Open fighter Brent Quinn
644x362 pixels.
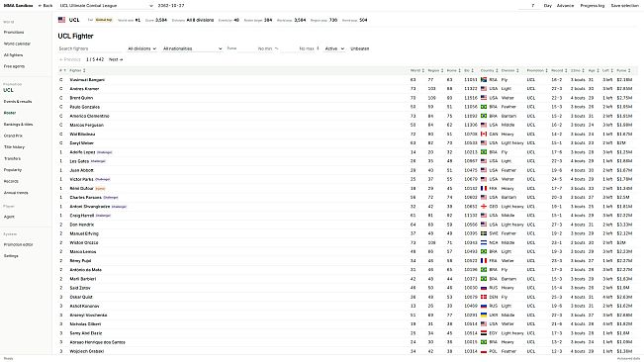tap(81, 98)
